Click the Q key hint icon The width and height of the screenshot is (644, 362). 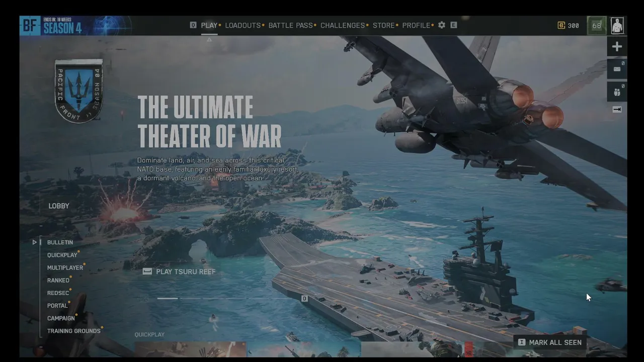(193, 25)
